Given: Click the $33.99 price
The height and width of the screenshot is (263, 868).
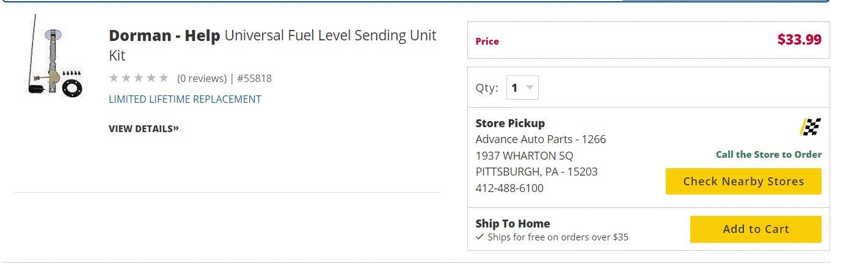Looking at the screenshot, I should pos(799,40).
